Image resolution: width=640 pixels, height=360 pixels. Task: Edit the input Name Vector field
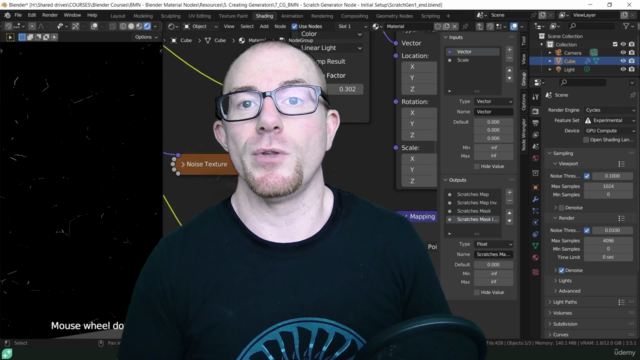pyautogui.click(x=493, y=111)
